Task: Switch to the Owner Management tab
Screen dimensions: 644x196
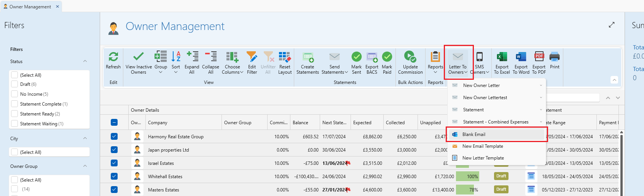Action: 30,6
